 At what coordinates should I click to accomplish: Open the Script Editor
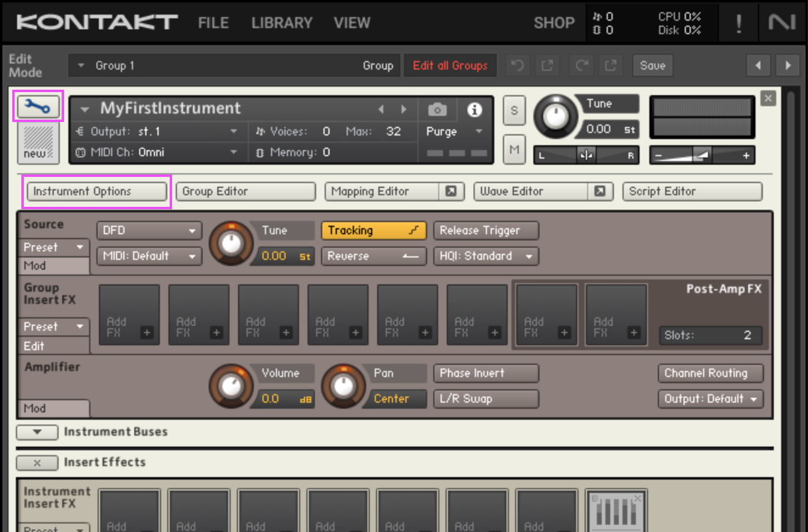[692, 192]
